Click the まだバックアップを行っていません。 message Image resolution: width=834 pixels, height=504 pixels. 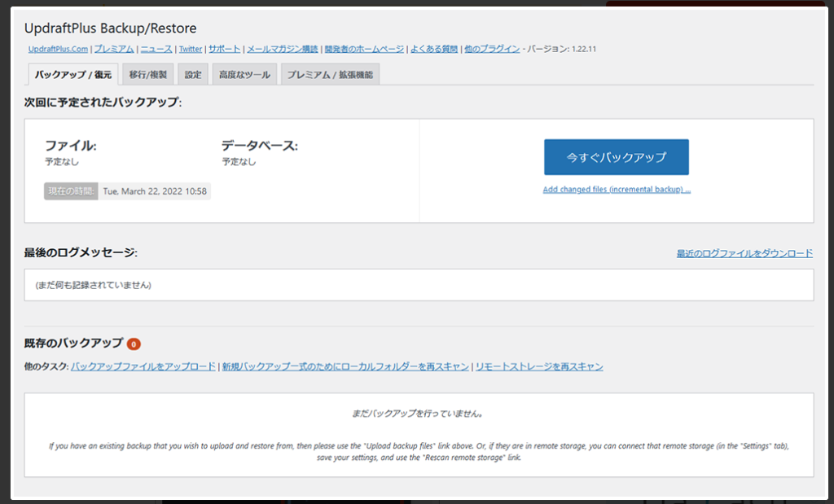pyautogui.click(x=418, y=413)
